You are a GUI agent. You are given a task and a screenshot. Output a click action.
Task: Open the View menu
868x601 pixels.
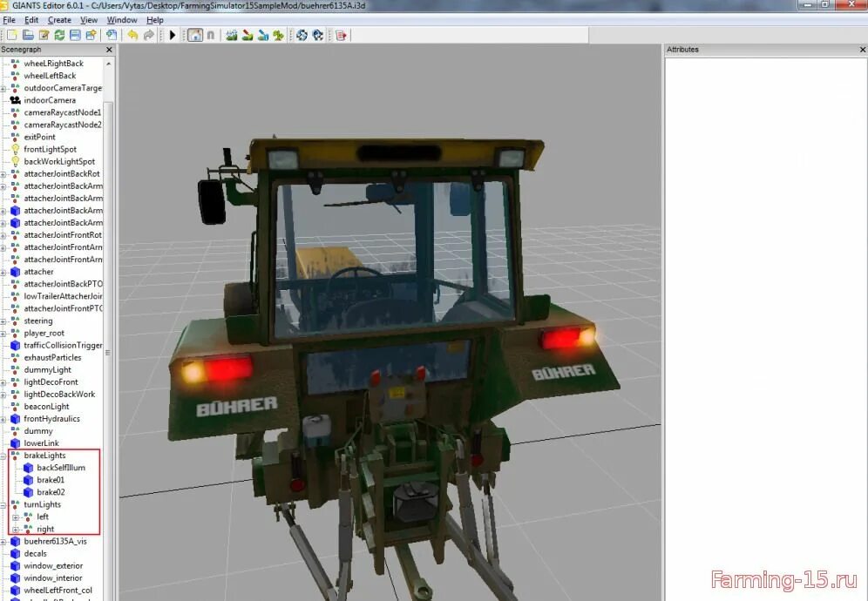coord(89,20)
